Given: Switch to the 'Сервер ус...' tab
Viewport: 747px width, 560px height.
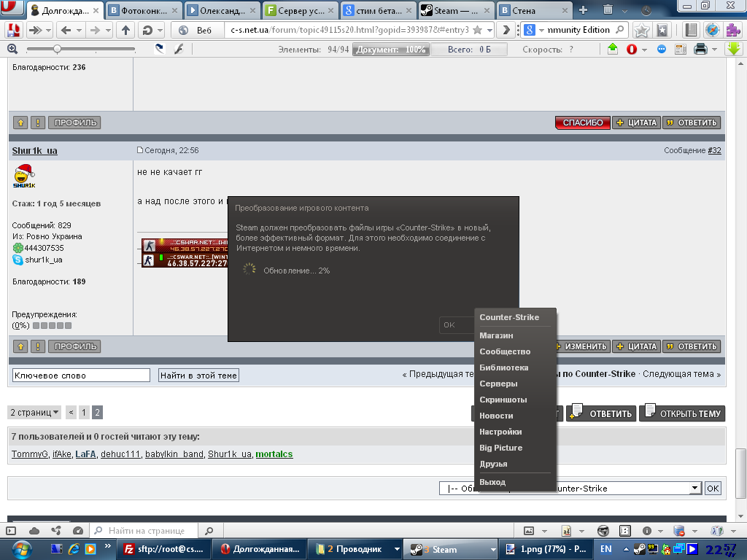Looking at the screenshot, I should 301,10.
